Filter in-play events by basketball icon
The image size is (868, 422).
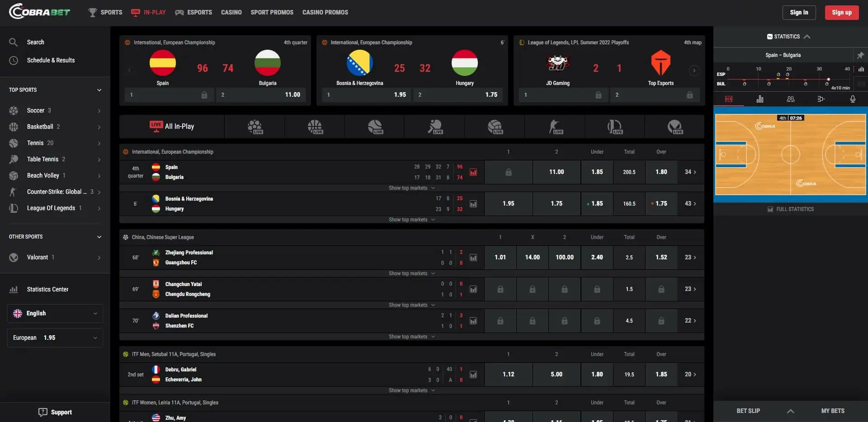pos(315,127)
